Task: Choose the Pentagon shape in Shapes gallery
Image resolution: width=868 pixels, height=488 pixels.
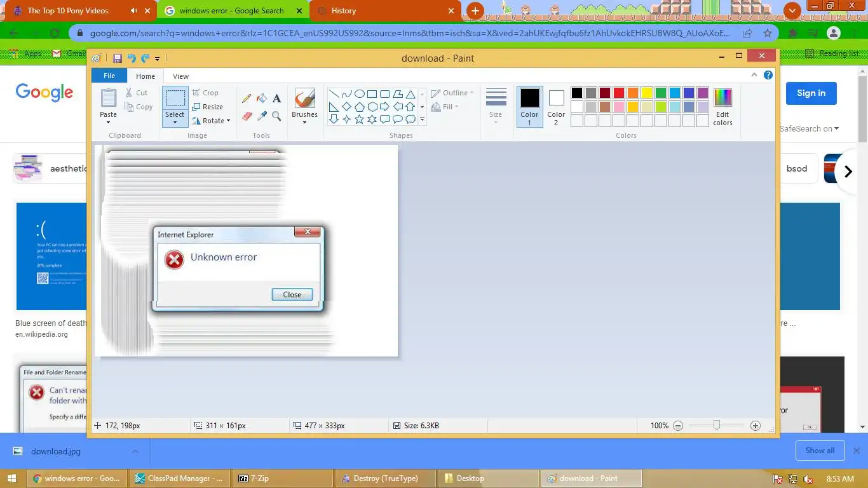Action: [359, 107]
